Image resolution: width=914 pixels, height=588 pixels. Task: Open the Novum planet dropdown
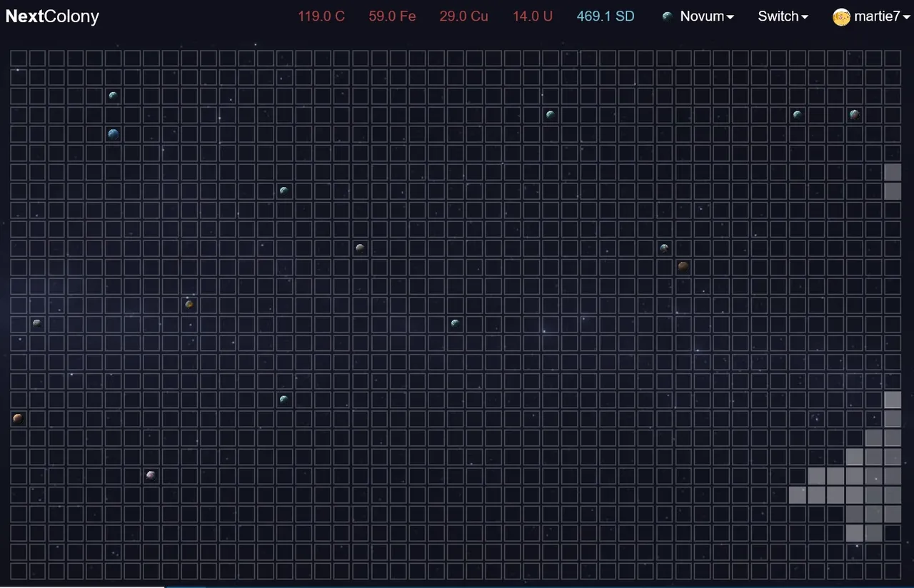(x=698, y=16)
